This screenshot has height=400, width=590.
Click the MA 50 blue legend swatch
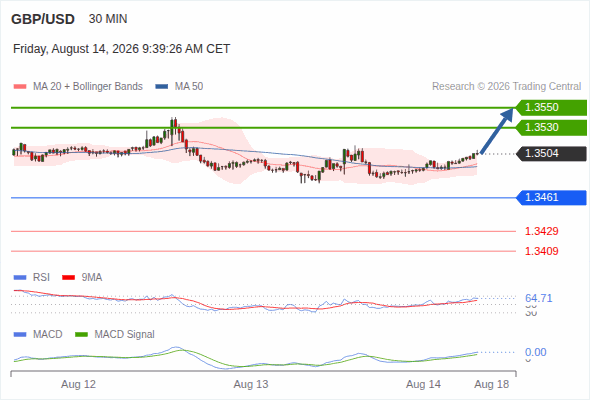coord(162,87)
